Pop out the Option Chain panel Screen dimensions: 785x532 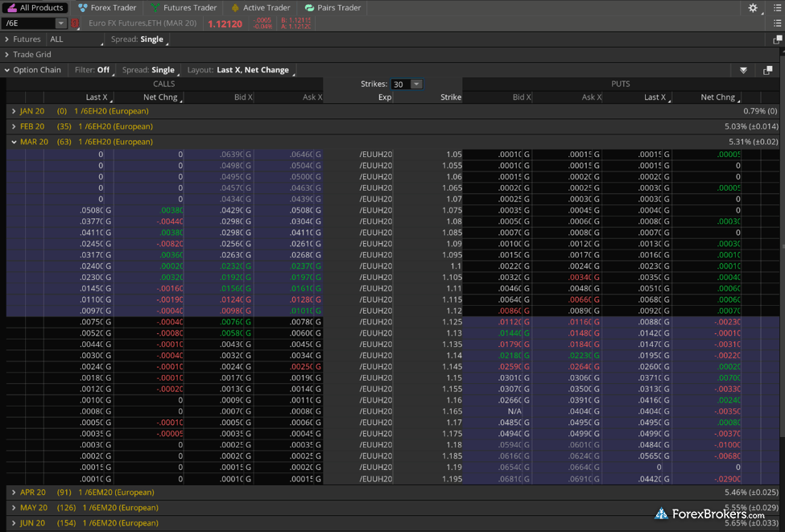pos(768,71)
